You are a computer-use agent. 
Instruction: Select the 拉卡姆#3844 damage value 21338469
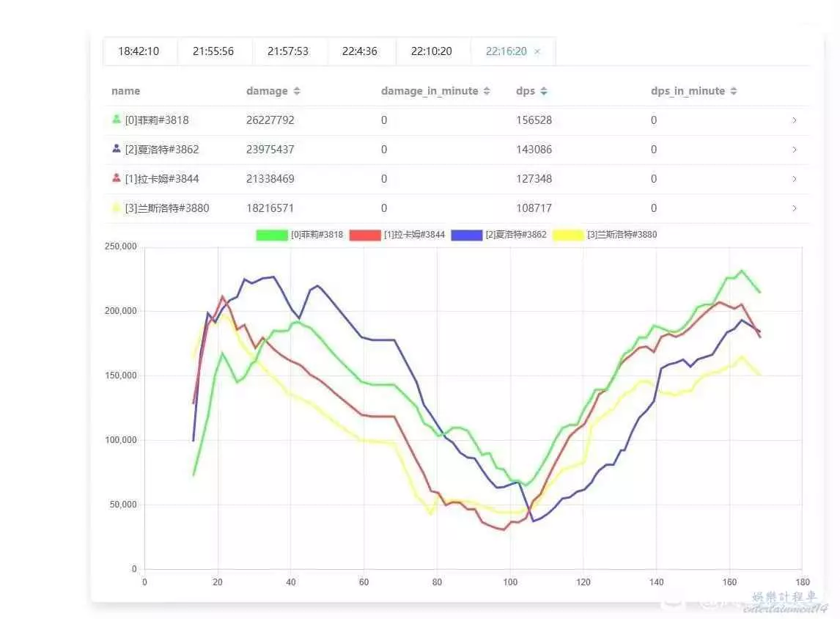[270, 179]
